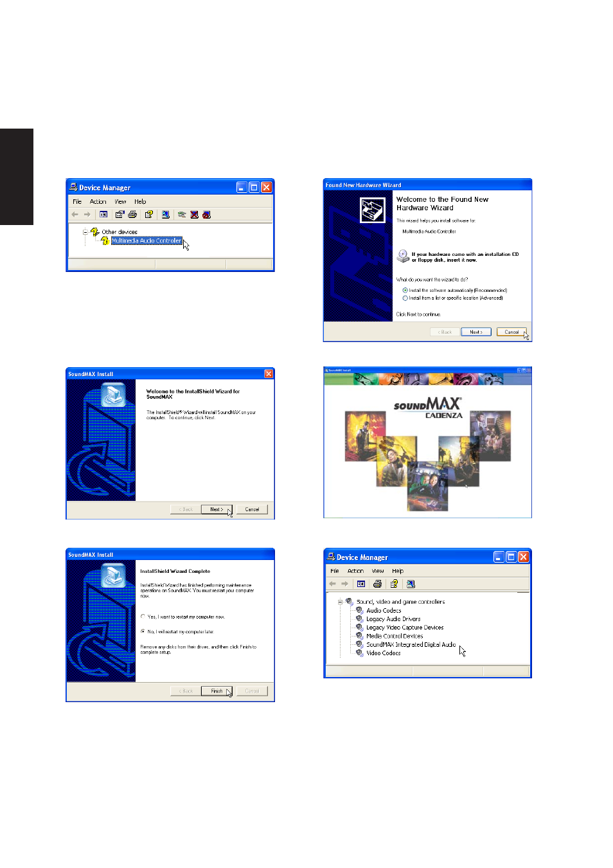Viewport: 613px width, 868px height.
Task: Collapse the Sound, video and game controllers node
Action: tap(340, 602)
